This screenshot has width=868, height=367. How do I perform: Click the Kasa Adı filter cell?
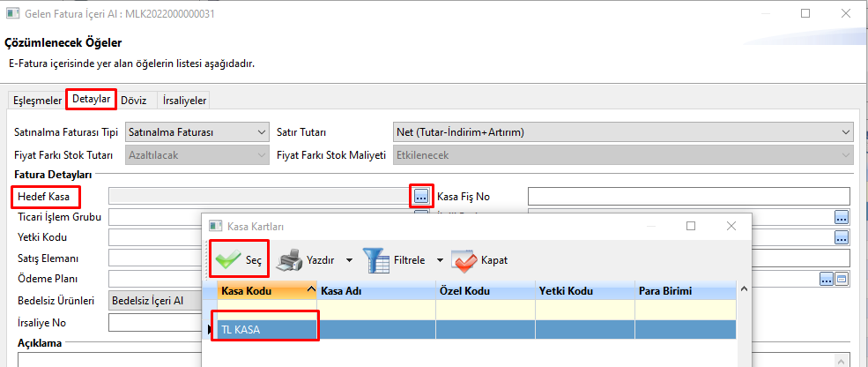click(x=376, y=310)
